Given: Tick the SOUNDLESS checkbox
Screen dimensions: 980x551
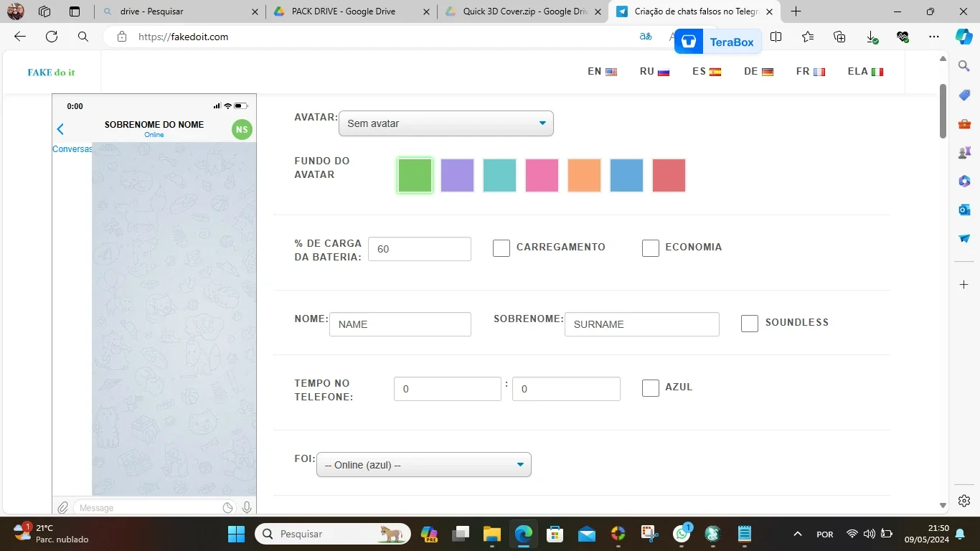Looking at the screenshot, I should click(x=750, y=324).
